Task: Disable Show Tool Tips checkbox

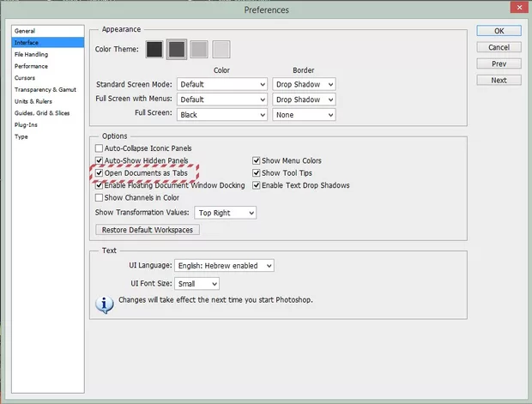Action: click(257, 173)
